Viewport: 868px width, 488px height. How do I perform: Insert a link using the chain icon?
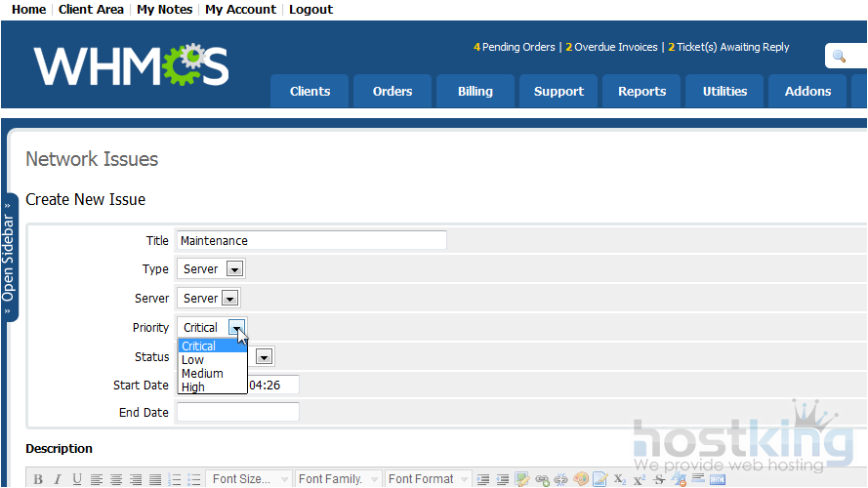click(x=542, y=479)
